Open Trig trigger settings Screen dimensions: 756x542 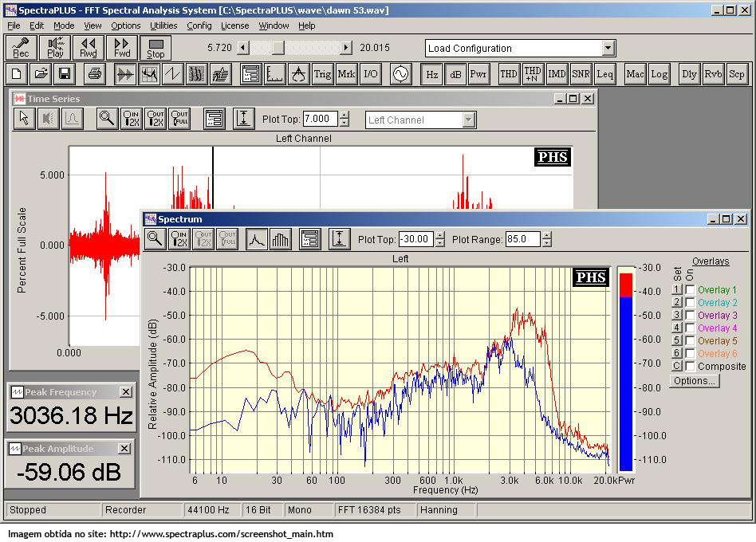(322, 74)
